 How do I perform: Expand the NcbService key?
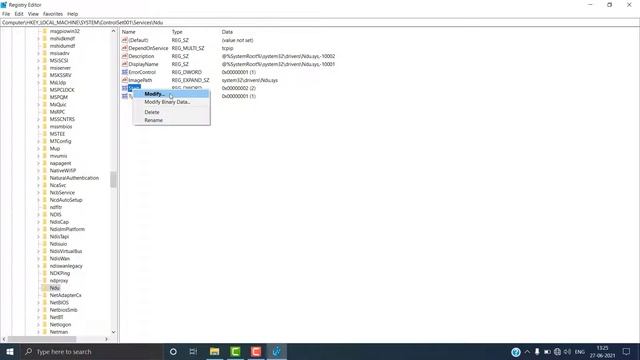[x=39, y=193]
